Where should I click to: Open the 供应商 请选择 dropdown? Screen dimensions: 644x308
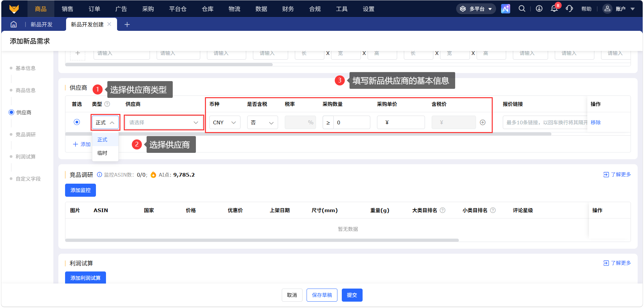point(164,122)
